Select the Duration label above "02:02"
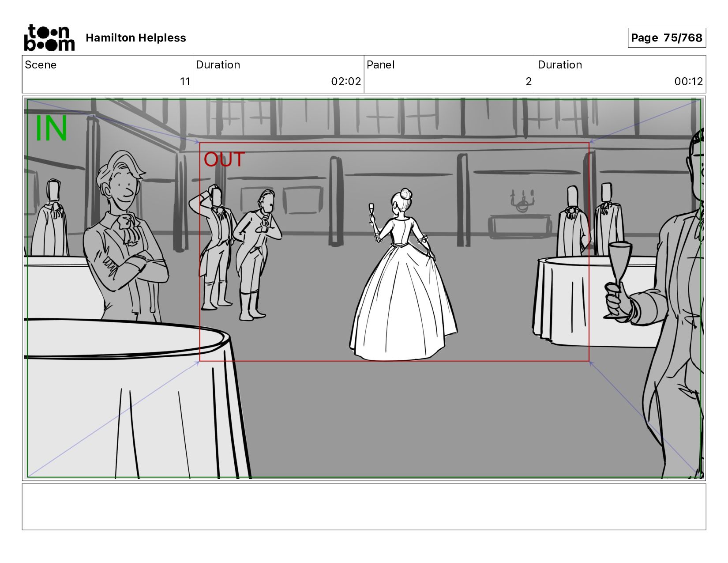This screenshot has height=563, width=728. pos(218,65)
